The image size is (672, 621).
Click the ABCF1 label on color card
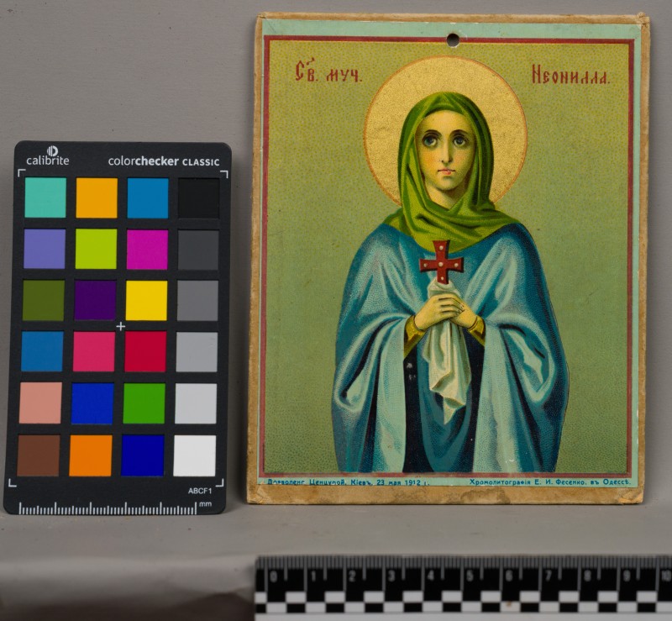199,491
